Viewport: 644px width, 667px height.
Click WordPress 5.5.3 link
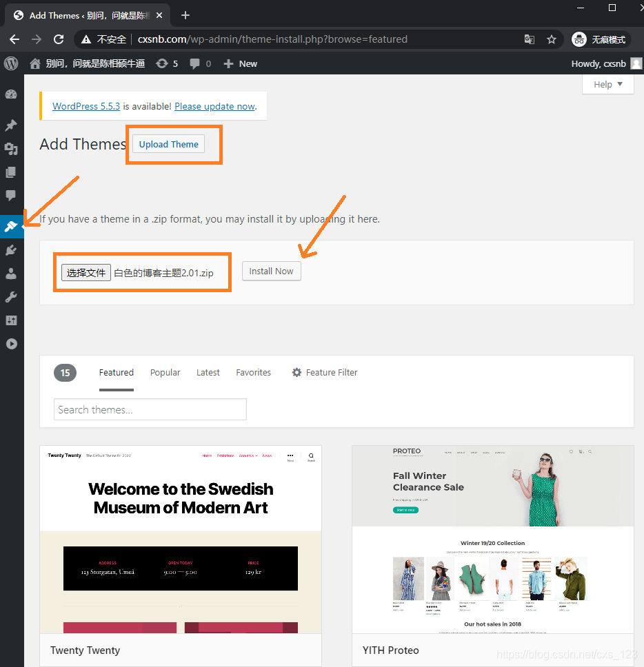pos(86,106)
